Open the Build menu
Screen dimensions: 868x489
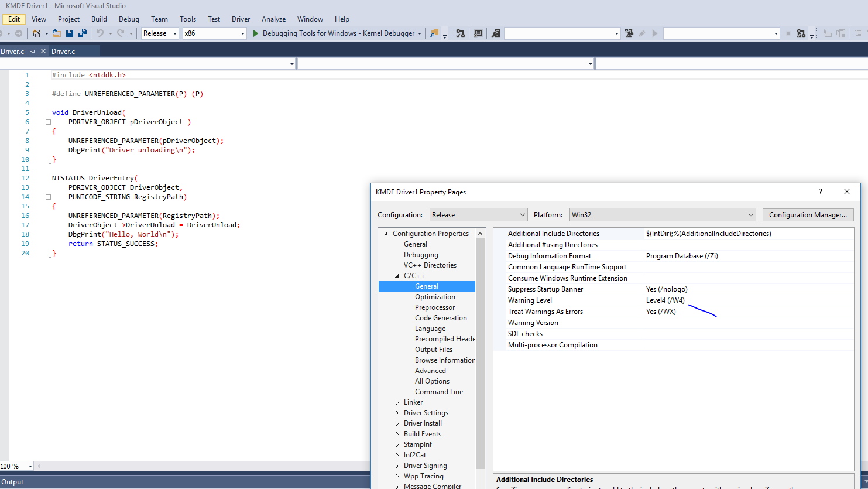(x=99, y=19)
